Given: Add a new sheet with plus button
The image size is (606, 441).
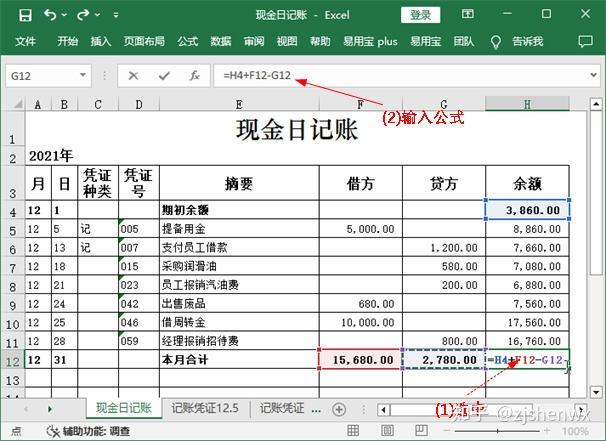Looking at the screenshot, I should coord(339,409).
